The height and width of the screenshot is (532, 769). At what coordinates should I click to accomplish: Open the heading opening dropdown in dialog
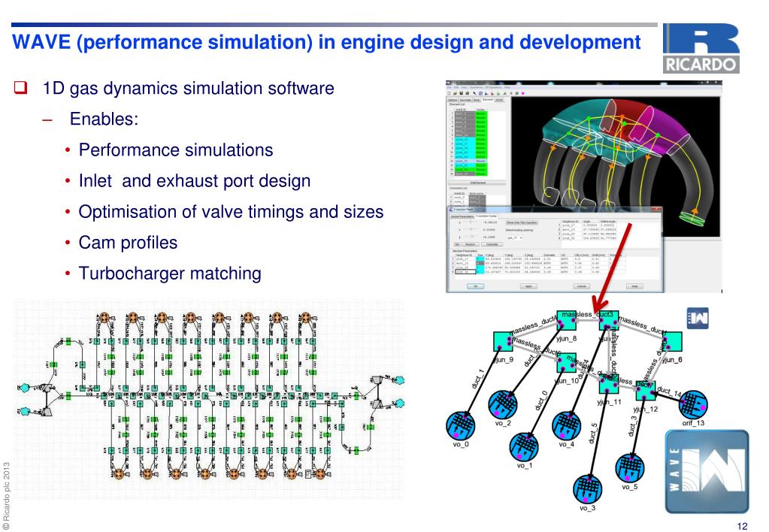[x=514, y=237]
